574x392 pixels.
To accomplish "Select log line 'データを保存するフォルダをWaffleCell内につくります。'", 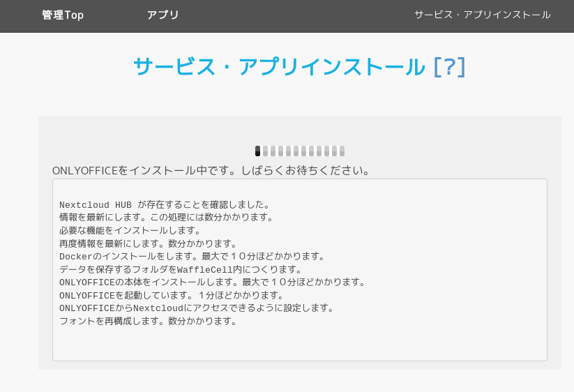I will click(181, 269).
